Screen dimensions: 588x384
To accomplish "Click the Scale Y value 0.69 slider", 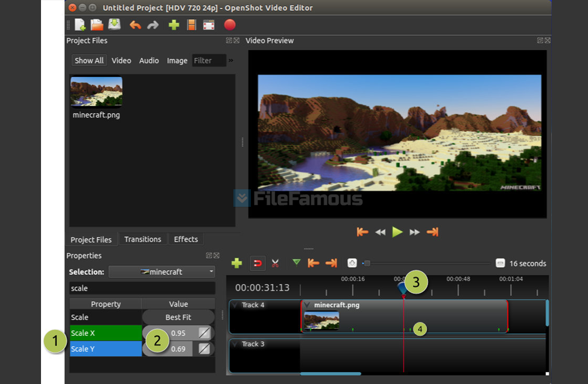I will coord(178,349).
